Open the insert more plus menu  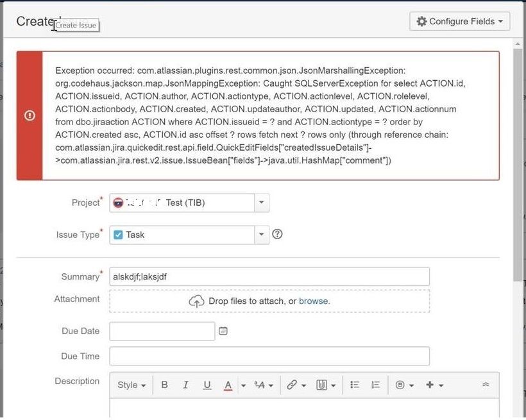(x=434, y=385)
